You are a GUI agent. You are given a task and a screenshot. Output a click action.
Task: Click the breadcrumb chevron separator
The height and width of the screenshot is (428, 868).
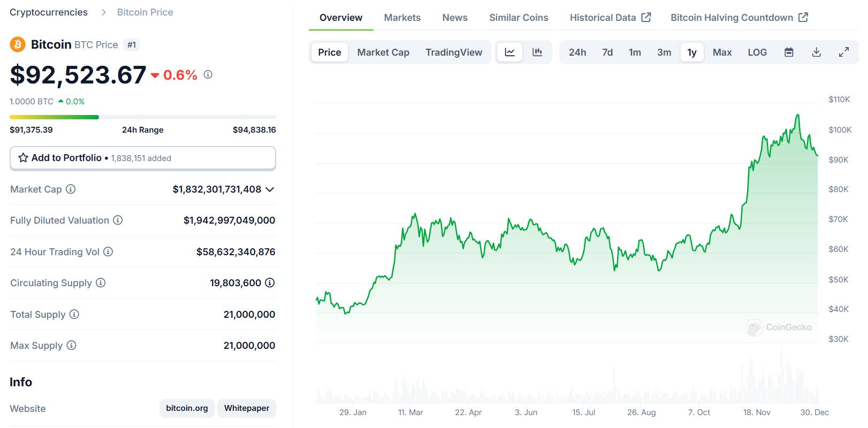point(103,12)
